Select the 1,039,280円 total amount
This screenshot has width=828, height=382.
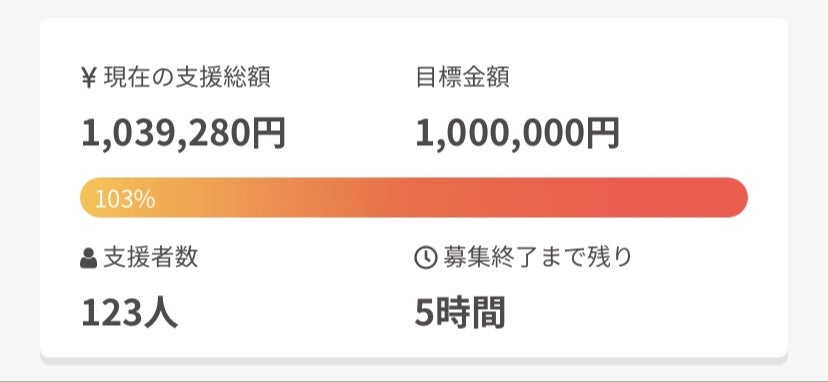click(x=184, y=133)
